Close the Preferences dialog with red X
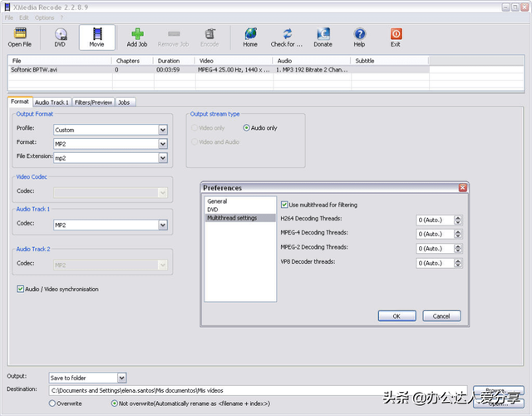This screenshot has width=532, height=416. (462, 187)
